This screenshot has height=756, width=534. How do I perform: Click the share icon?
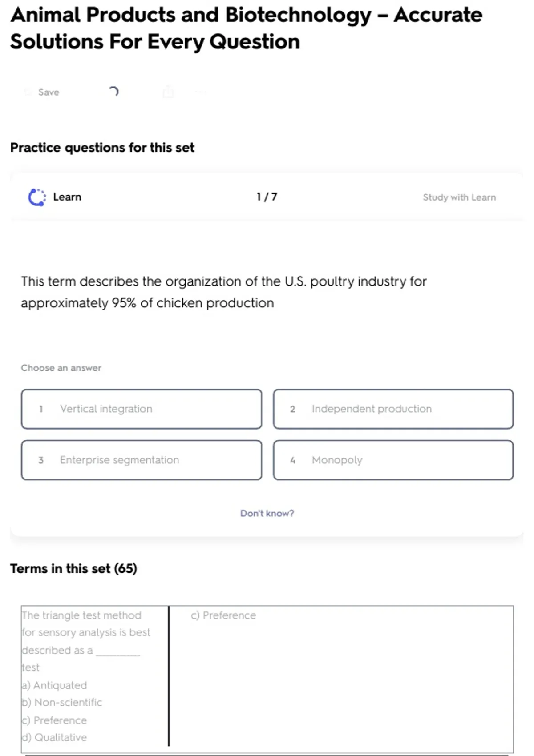tap(168, 92)
